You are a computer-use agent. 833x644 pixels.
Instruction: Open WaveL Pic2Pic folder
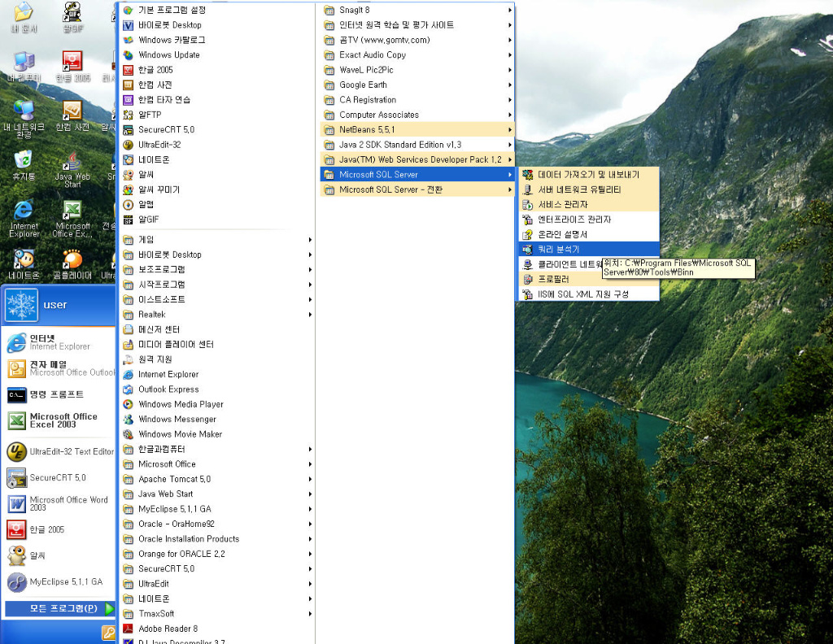click(x=417, y=70)
